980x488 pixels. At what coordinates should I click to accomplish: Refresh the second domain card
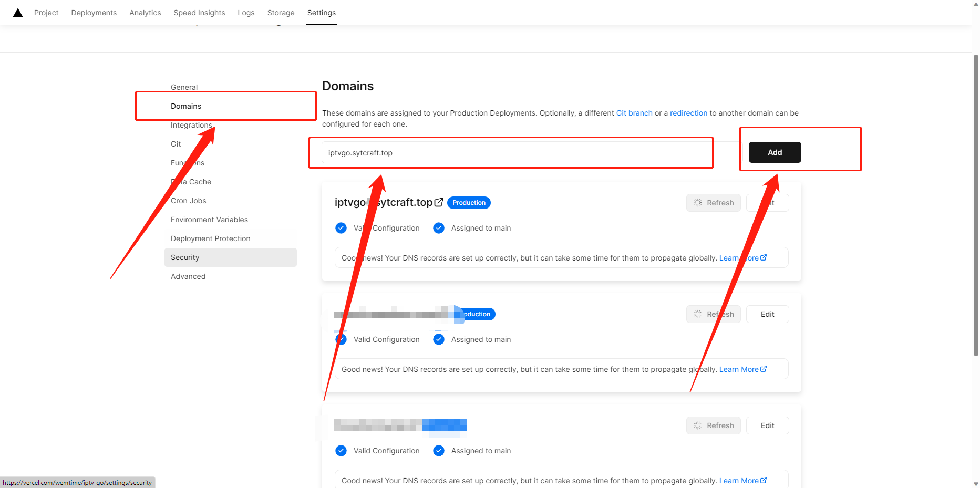[x=713, y=314]
